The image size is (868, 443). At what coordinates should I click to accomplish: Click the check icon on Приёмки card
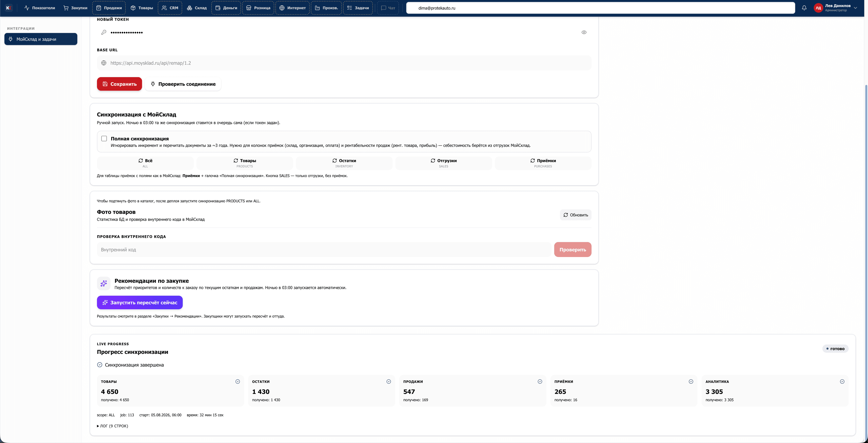(691, 382)
